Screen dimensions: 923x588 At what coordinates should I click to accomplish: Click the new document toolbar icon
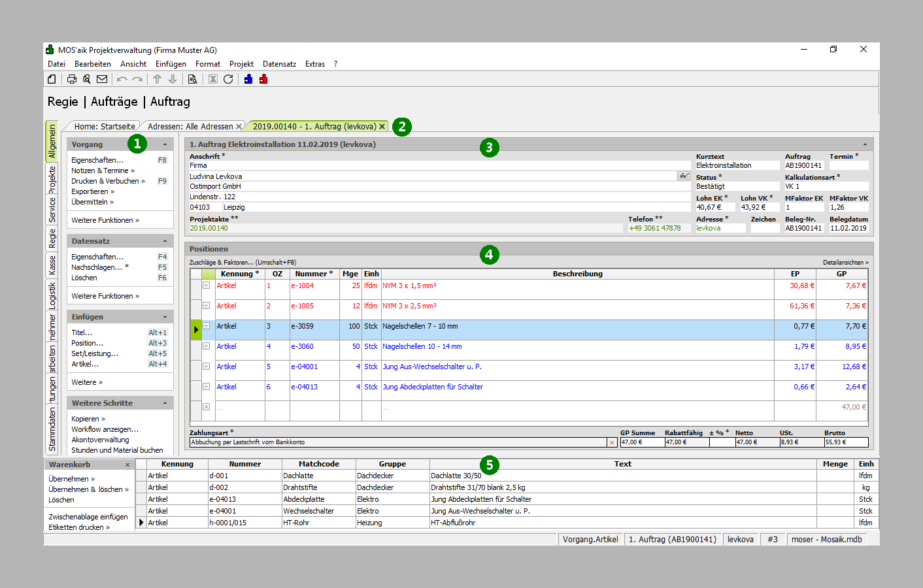pyautogui.click(x=52, y=79)
